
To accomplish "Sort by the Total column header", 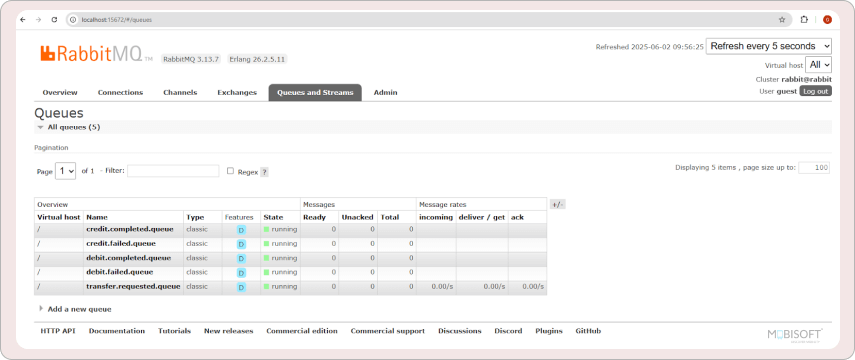I will tap(390, 217).
